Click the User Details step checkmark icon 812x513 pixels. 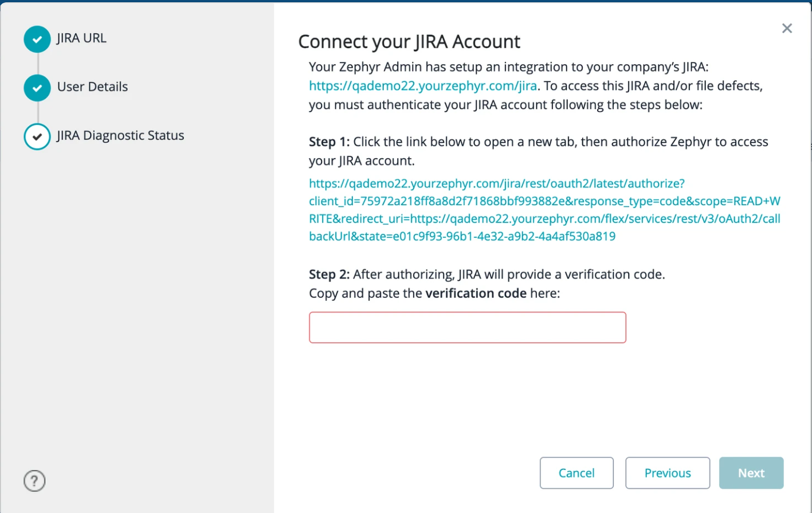[x=37, y=88]
